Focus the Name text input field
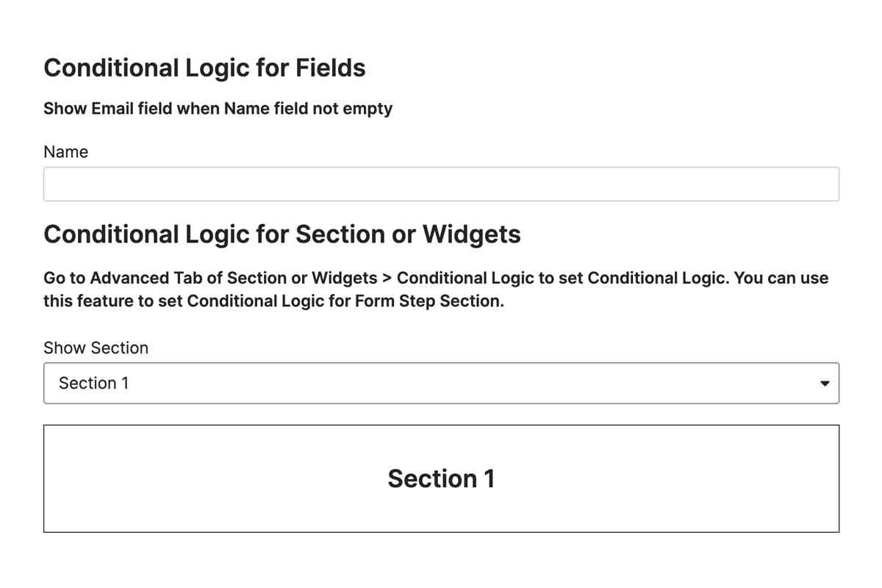 441,184
